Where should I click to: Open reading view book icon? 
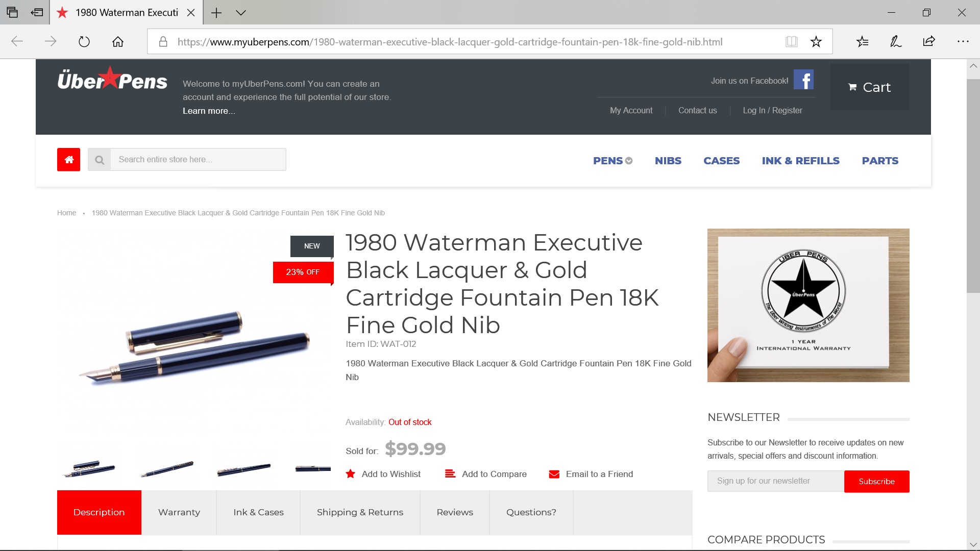coord(791,42)
